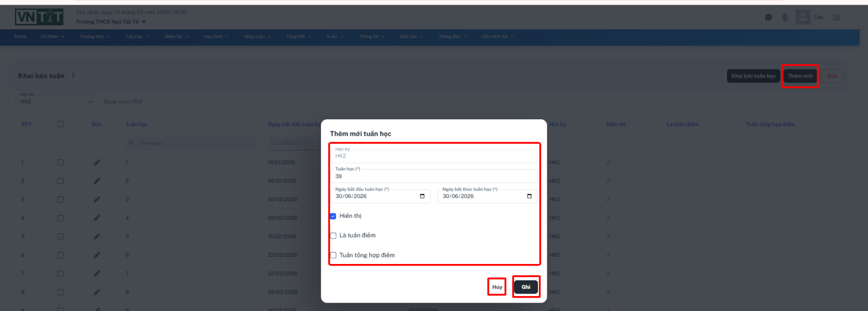Expand the Cá Nhân menu
868x311 pixels.
(53, 37)
